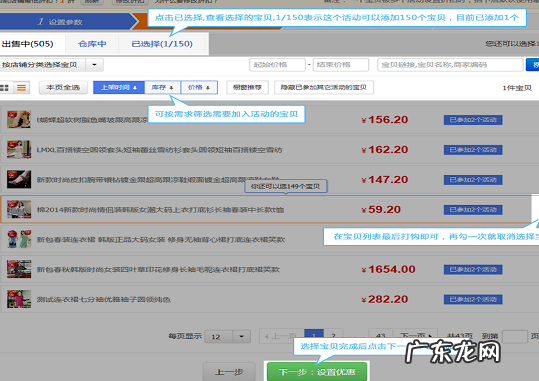
Task: Click 已参加2个活动 badge for 147.20 item
Action: (x=473, y=179)
